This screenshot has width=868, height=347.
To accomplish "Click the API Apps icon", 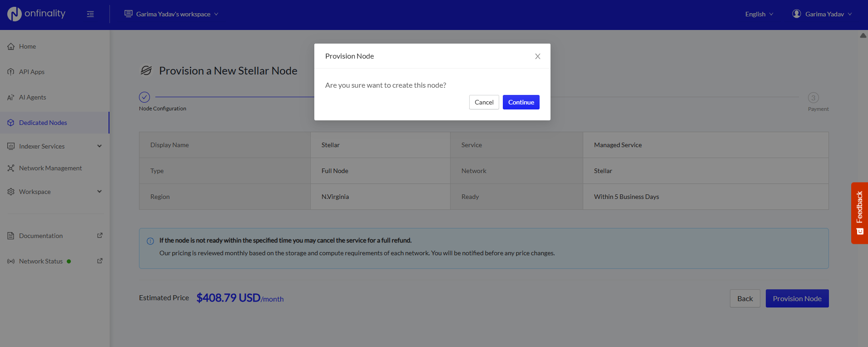I will [x=11, y=72].
